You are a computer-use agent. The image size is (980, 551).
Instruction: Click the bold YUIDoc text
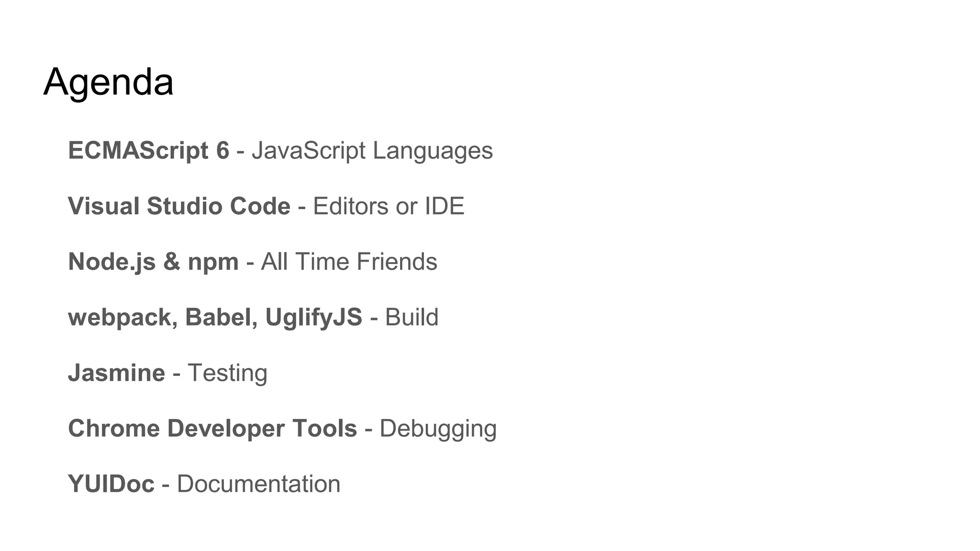(111, 484)
